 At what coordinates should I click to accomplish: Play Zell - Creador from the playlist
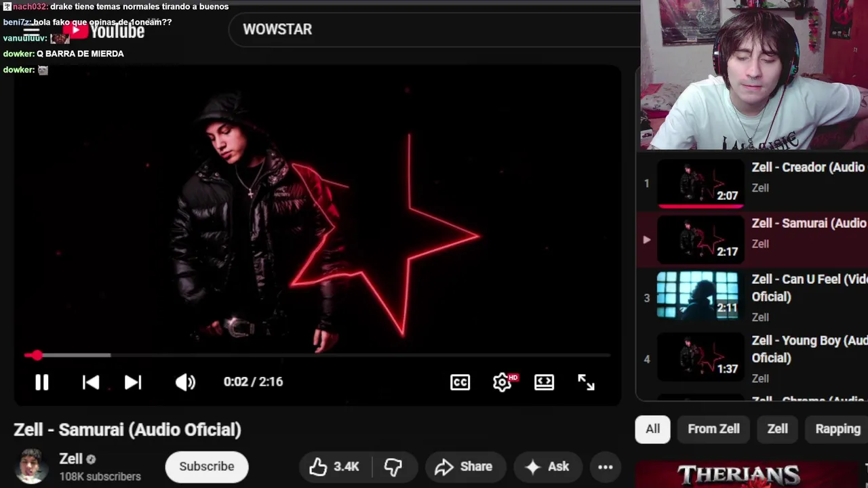pos(752,183)
